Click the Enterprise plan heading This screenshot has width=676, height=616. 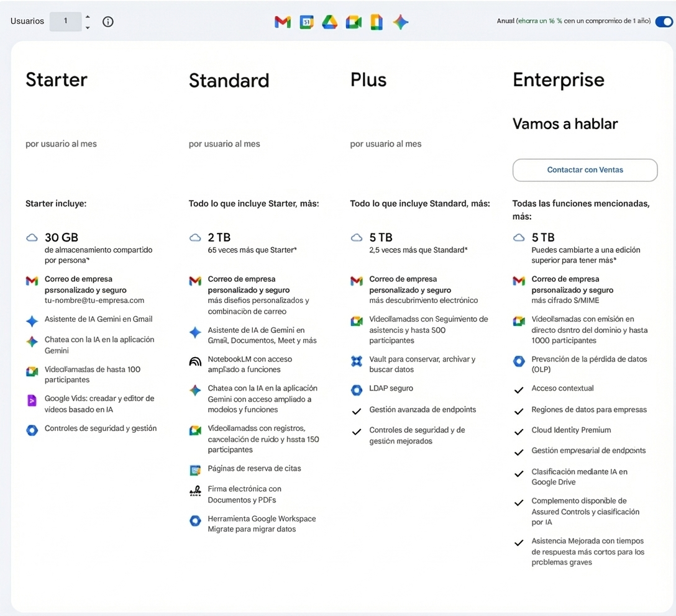click(558, 80)
